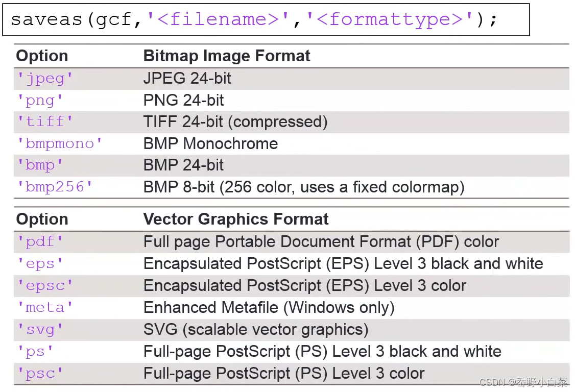Select the 'meta' option cell
This screenshot has height=392, width=575.
point(45,307)
